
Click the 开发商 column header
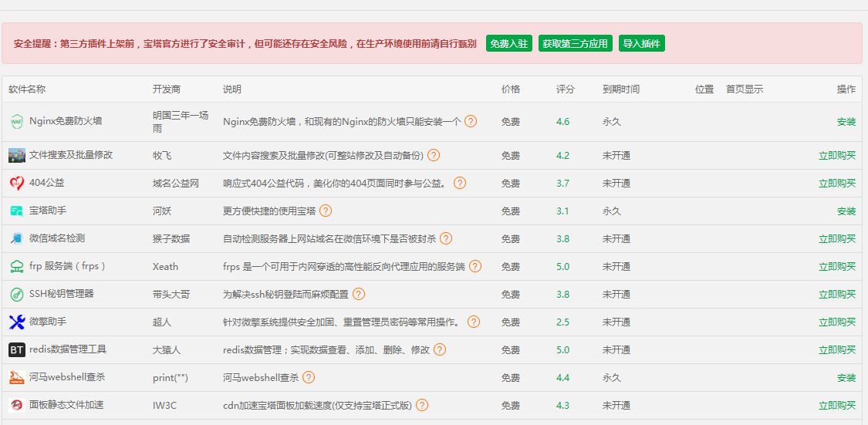pos(167,89)
